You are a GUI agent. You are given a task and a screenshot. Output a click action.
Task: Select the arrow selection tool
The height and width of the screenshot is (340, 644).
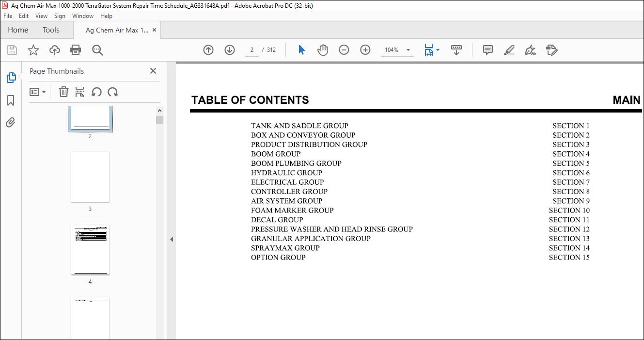point(301,50)
